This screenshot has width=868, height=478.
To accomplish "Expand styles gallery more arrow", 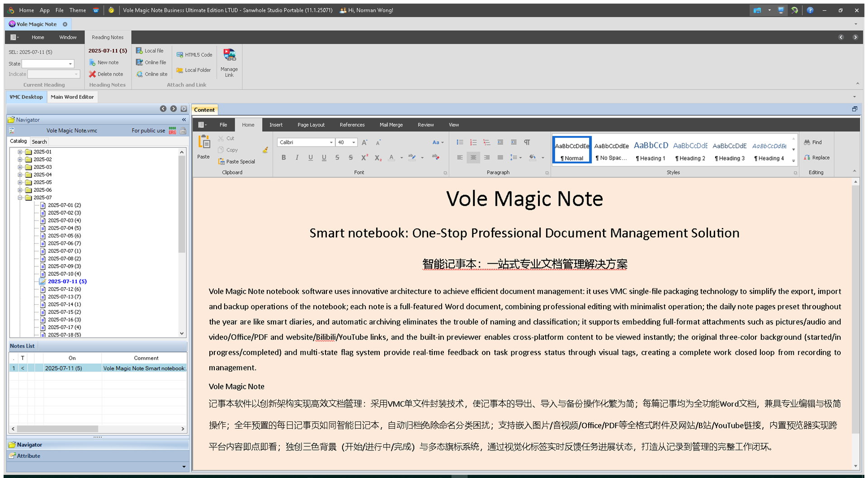I will (x=793, y=161).
